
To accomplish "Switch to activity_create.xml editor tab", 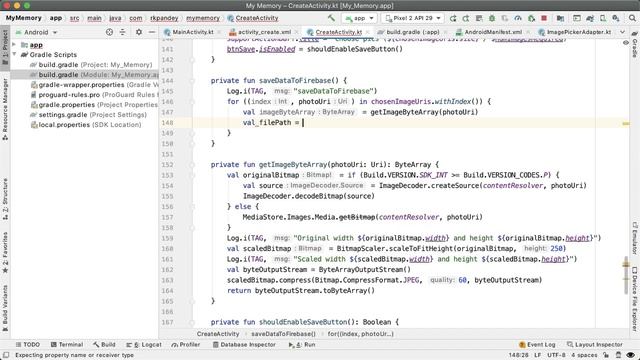I will [263, 32].
